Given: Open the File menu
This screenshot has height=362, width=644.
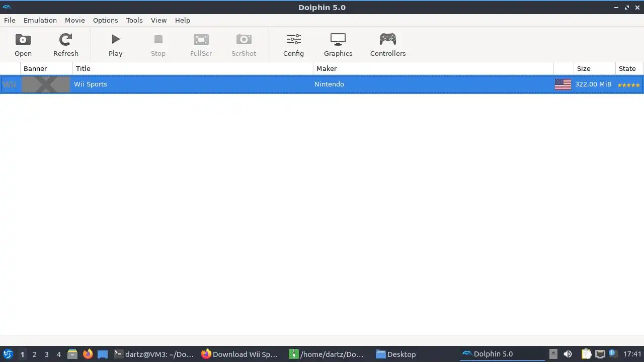Looking at the screenshot, I should click(10, 20).
